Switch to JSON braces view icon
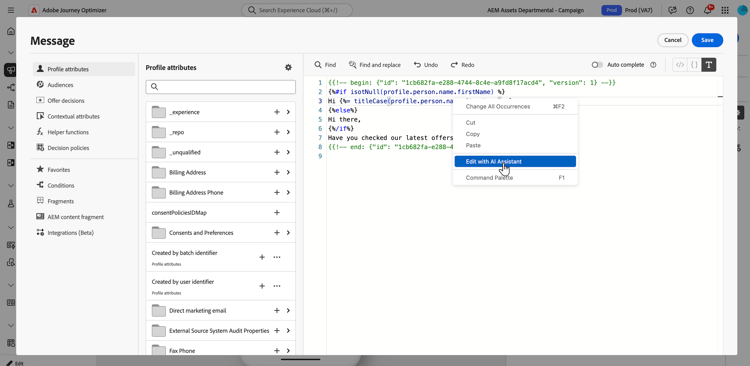 pos(694,65)
